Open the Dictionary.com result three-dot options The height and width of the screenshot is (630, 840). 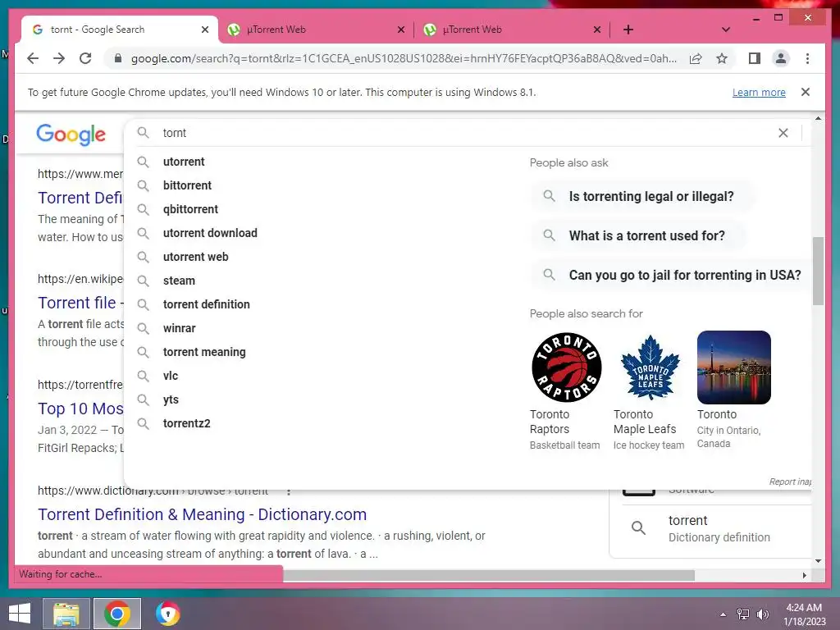[x=289, y=491]
